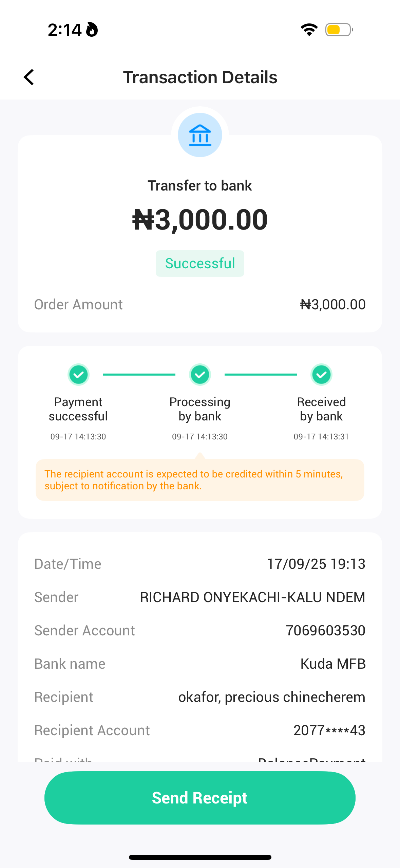The image size is (400, 868).
Task: Tap the orange credit notice banner
Action: tap(200, 480)
